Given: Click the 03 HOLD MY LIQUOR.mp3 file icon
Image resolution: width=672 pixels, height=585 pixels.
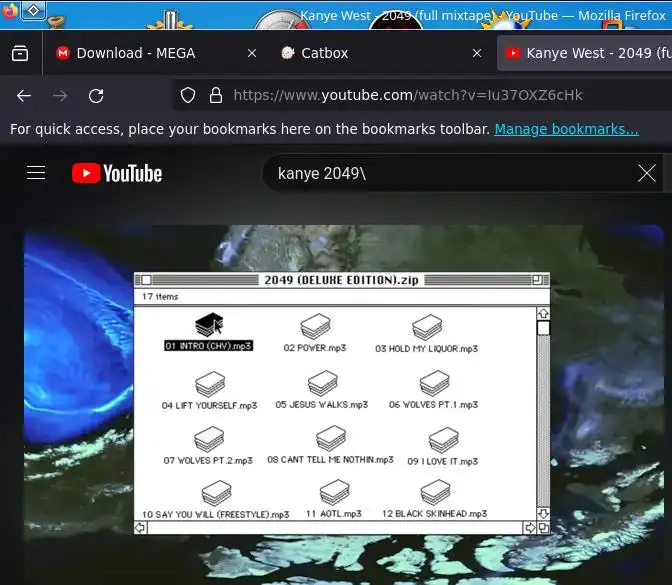Looking at the screenshot, I should click(x=427, y=327).
